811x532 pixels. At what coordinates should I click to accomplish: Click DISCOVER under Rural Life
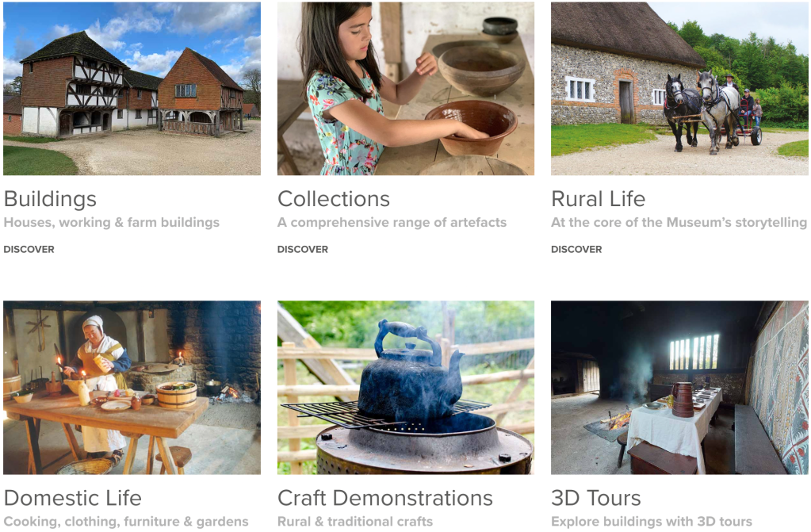coord(576,250)
